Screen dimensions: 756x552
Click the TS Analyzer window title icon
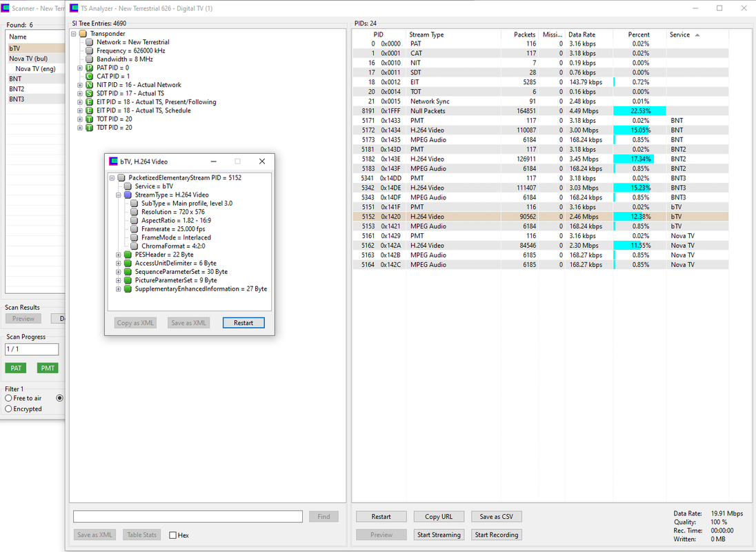coord(74,8)
